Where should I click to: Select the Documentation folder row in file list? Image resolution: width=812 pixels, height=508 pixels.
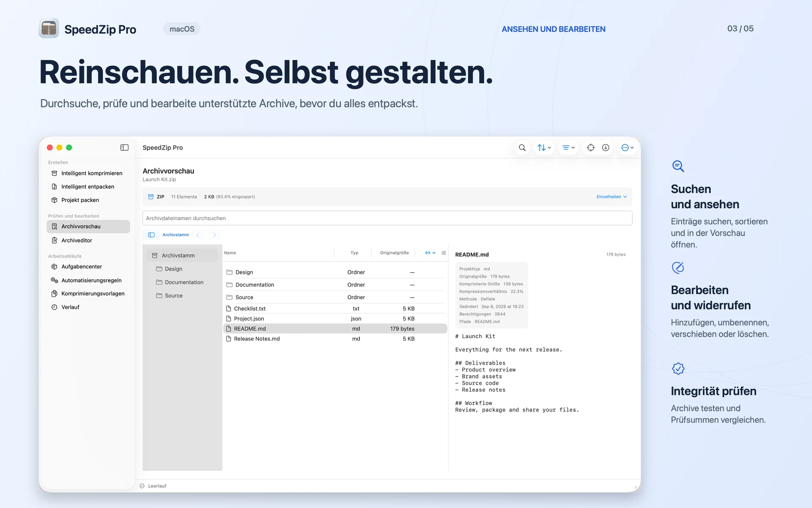click(335, 285)
